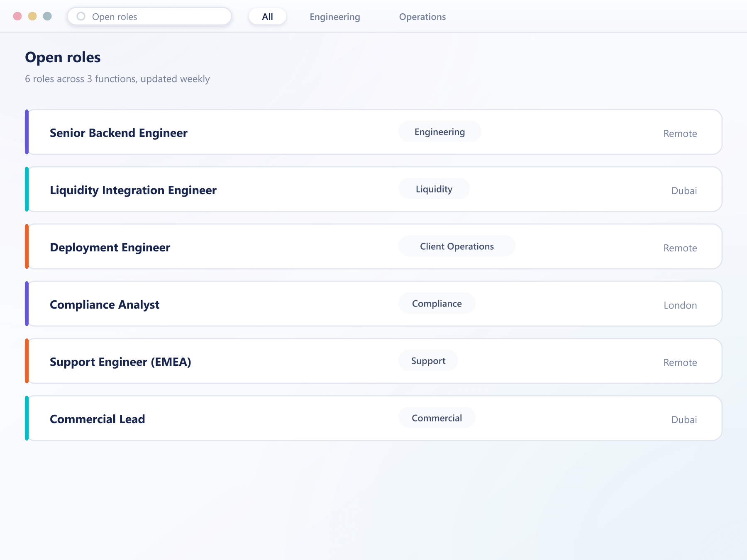The height and width of the screenshot is (560, 747).
Task: Focus the Open roles search field
Action: pyautogui.click(x=149, y=17)
